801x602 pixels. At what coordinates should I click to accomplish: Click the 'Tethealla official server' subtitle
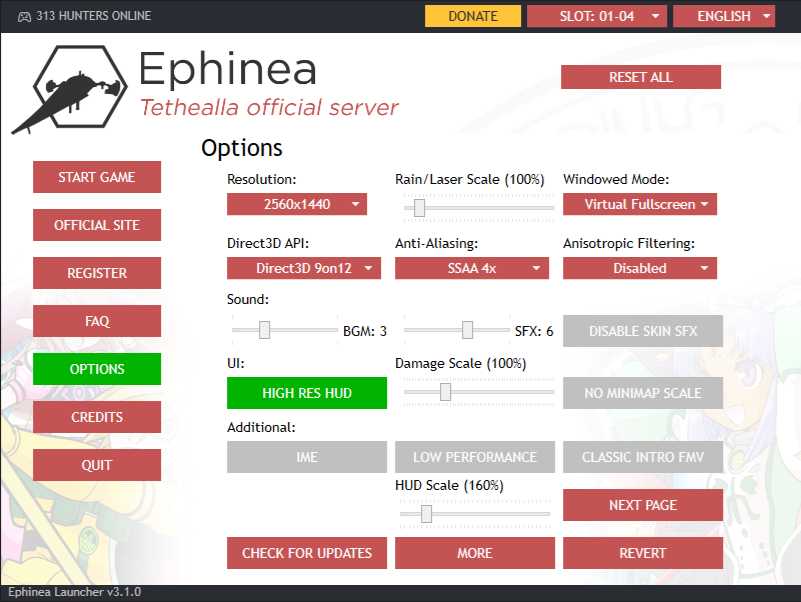tap(269, 108)
